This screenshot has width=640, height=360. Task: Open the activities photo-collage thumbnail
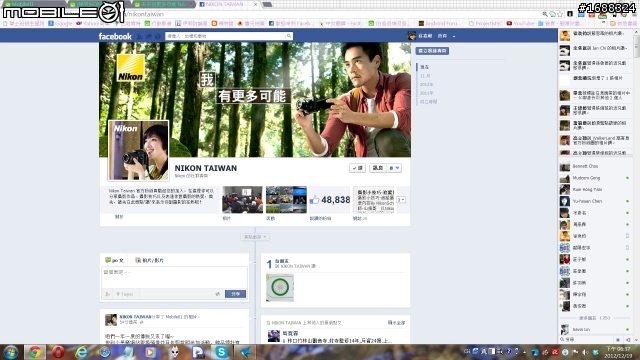click(286, 200)
